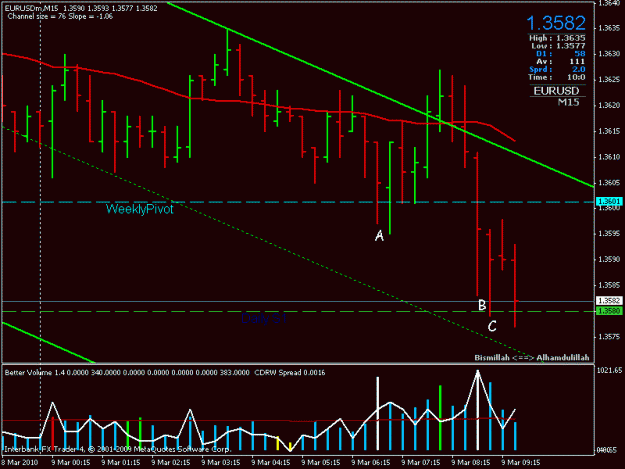Select the 'Channel size = 76 Slope = -1.06' label
Viewport: 625px width, 469px height.
click(x=60, y=17)
